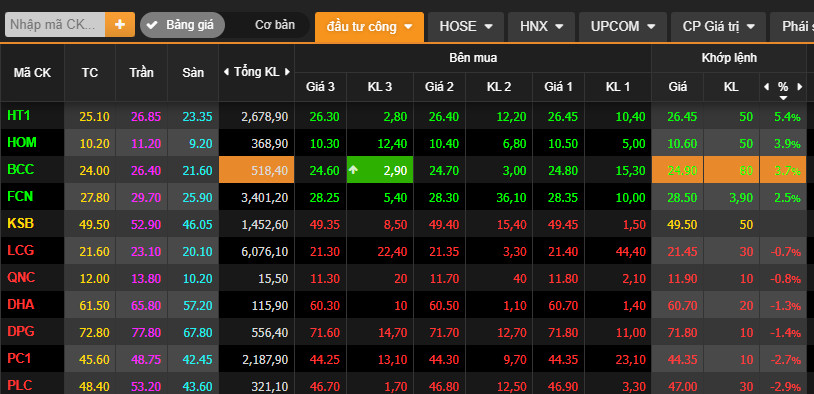Click left arrow beside Tổng KL header

click(x=226, y=72)
